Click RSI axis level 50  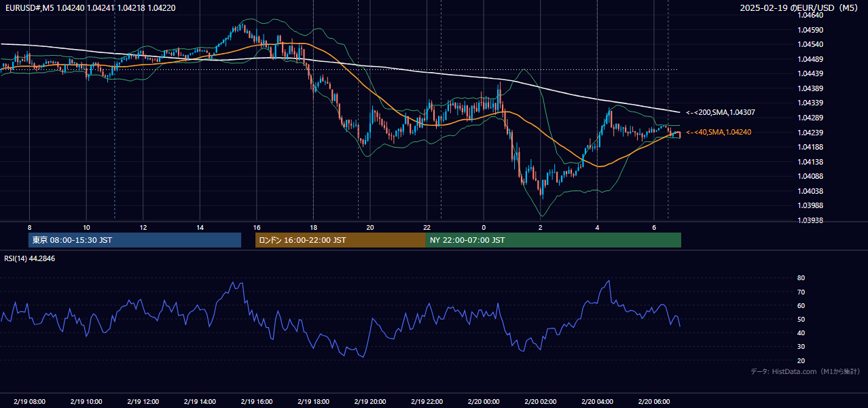pos(801,319)
